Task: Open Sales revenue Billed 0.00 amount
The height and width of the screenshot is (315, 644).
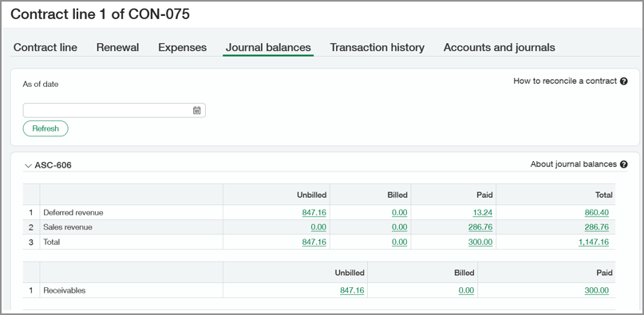Action: click(x=399, y=227)
